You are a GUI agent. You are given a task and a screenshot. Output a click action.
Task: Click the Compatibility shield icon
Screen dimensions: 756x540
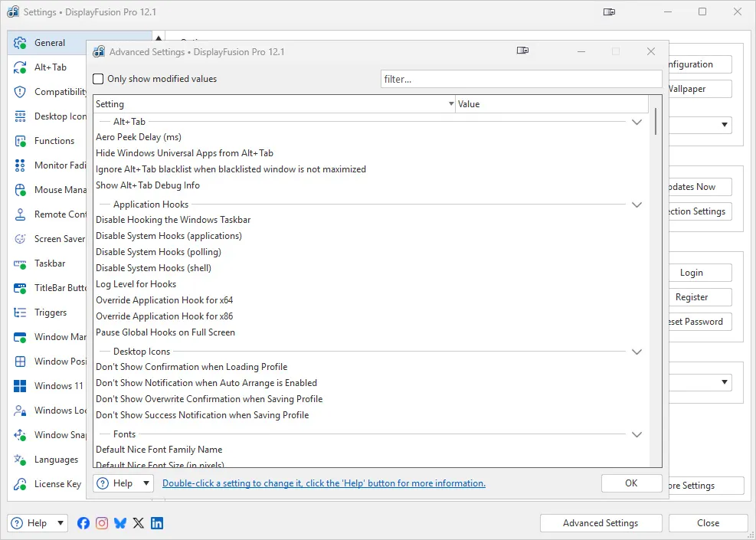click(20, 92)
